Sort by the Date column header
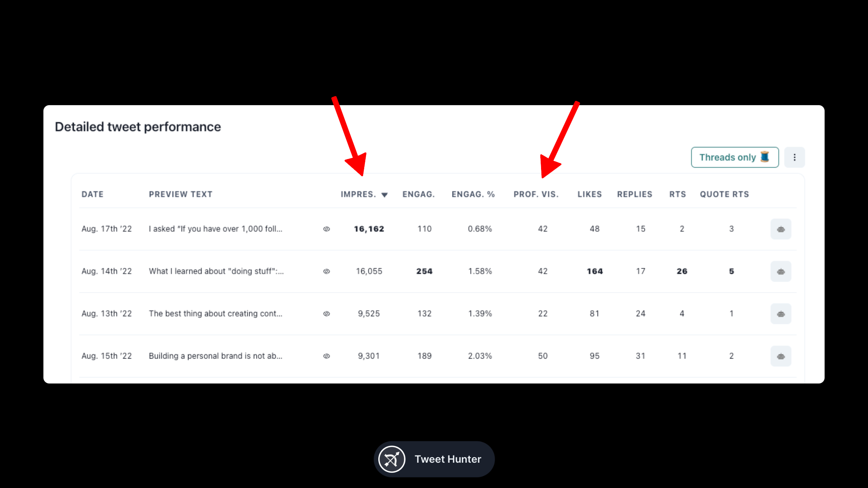Screen dimensions: 868x488 93,194
